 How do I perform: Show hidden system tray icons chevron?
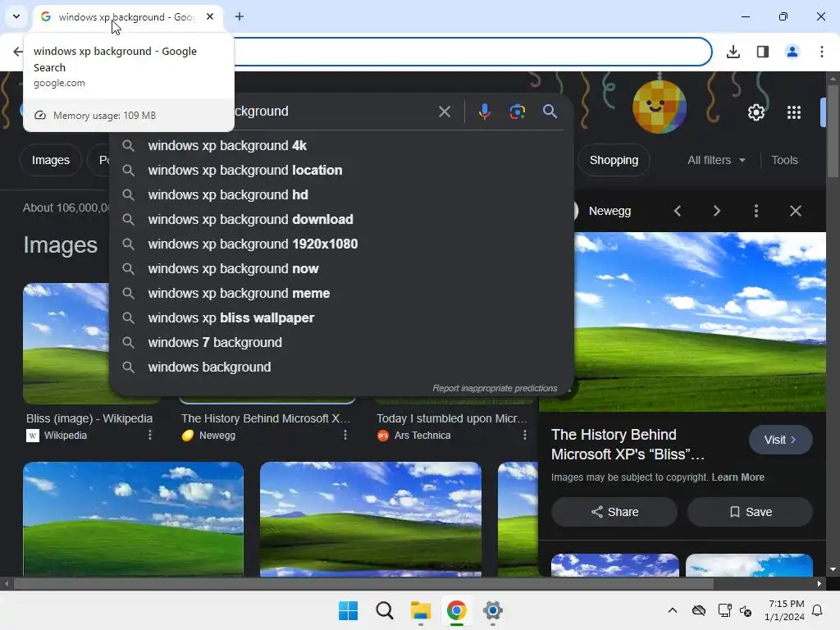click(673, 610)
